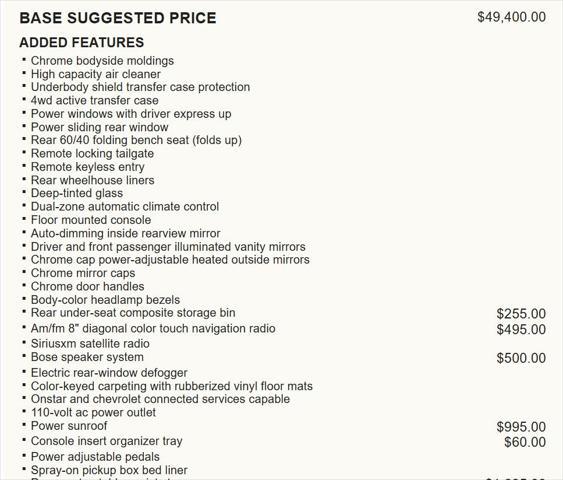The height and width of the screenshot is (480, 563).
Task: Click Spray-on pickup box bed liner
Action: tap(109, 470)
